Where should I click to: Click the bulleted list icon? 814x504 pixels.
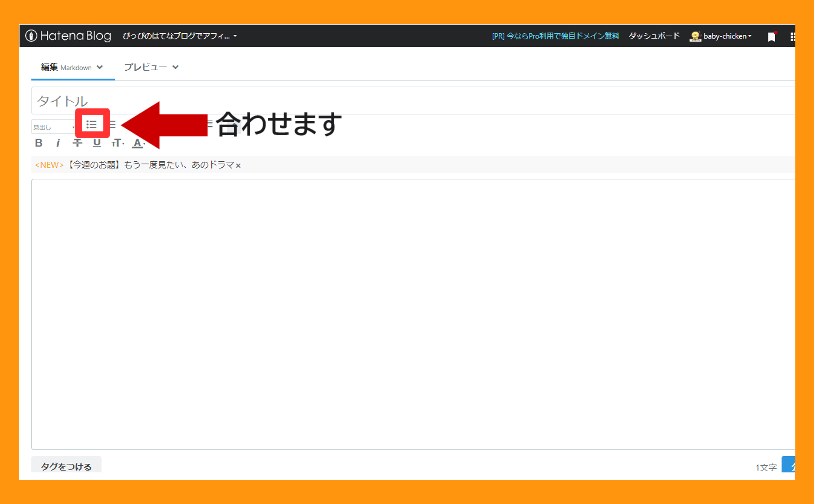point(92,125)
